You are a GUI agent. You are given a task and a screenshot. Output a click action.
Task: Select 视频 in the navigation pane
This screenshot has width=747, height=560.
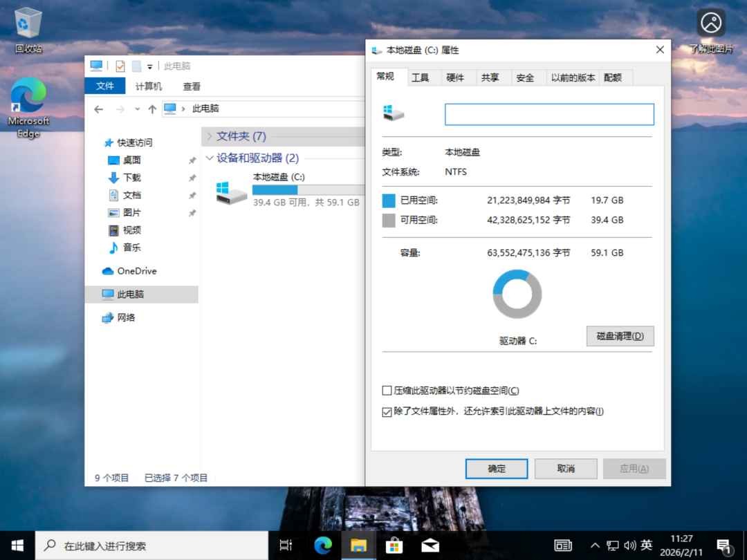coord(132,230)
